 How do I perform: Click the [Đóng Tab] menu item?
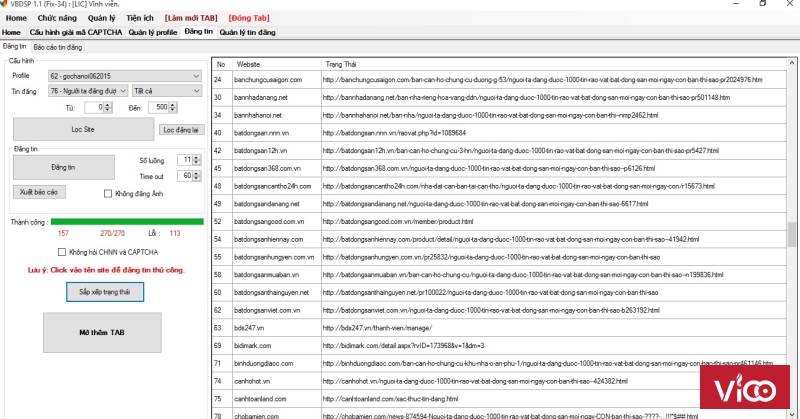(248, 18)
